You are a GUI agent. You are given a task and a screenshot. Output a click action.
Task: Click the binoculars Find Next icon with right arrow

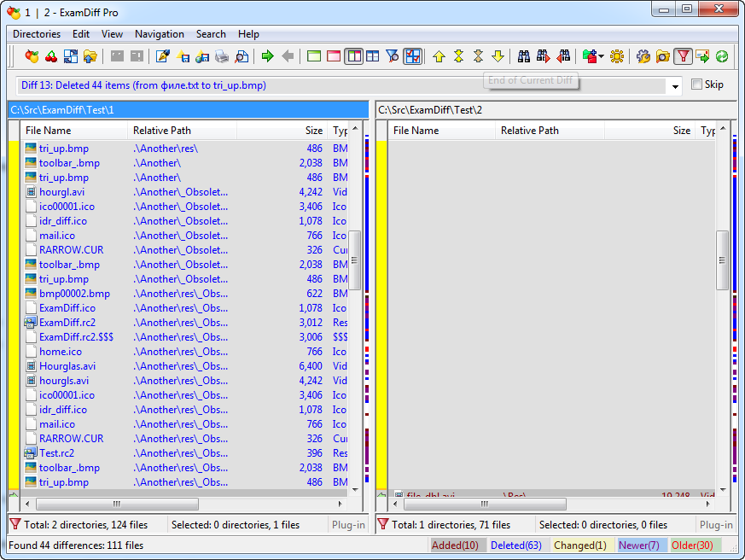(x=544, y=56)
